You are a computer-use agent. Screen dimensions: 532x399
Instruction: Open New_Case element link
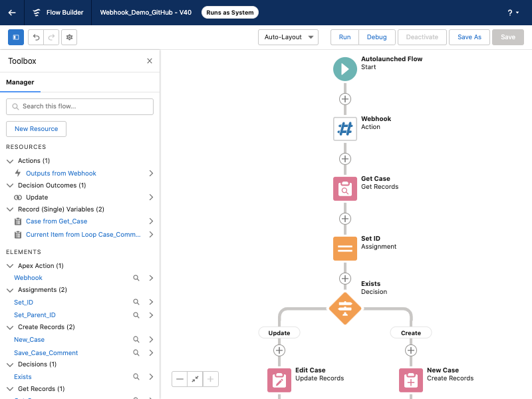coord(29,340)
